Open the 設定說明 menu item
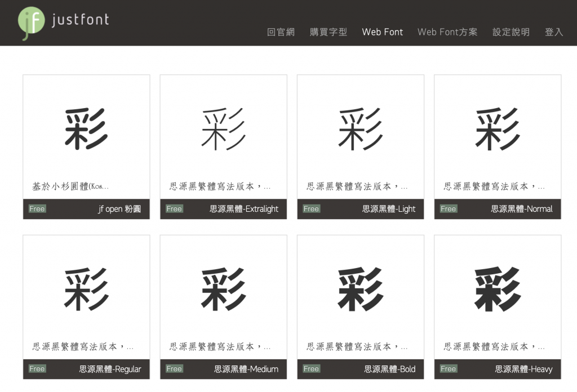 coord(511,32)
